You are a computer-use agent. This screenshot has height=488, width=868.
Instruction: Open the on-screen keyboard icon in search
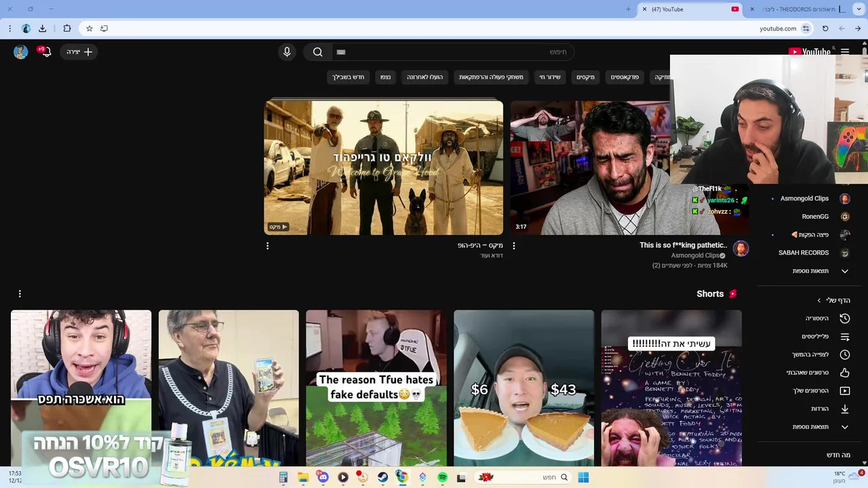[x=341, y=52]
